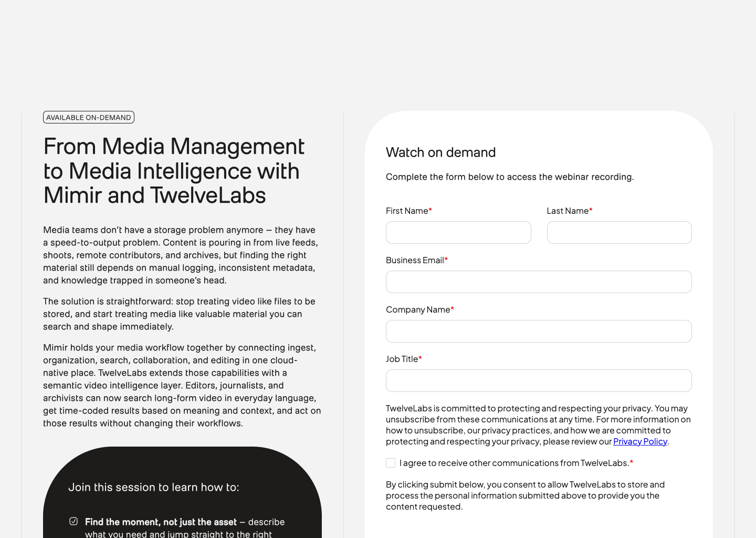Viewport: 756px width, 538px height.
Task: Click the TwelveLabs is committed to protecting privacy text
Action: pyautogui.click(x=538, y=425)
